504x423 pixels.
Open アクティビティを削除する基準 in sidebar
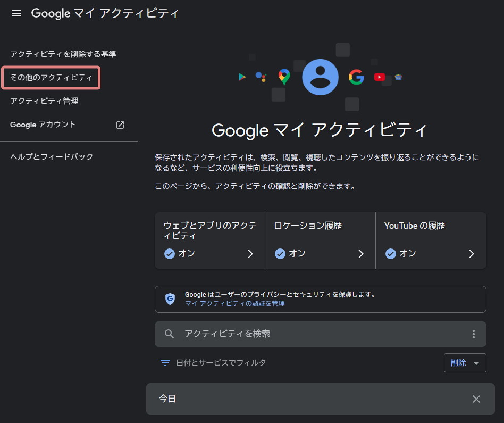63,54
